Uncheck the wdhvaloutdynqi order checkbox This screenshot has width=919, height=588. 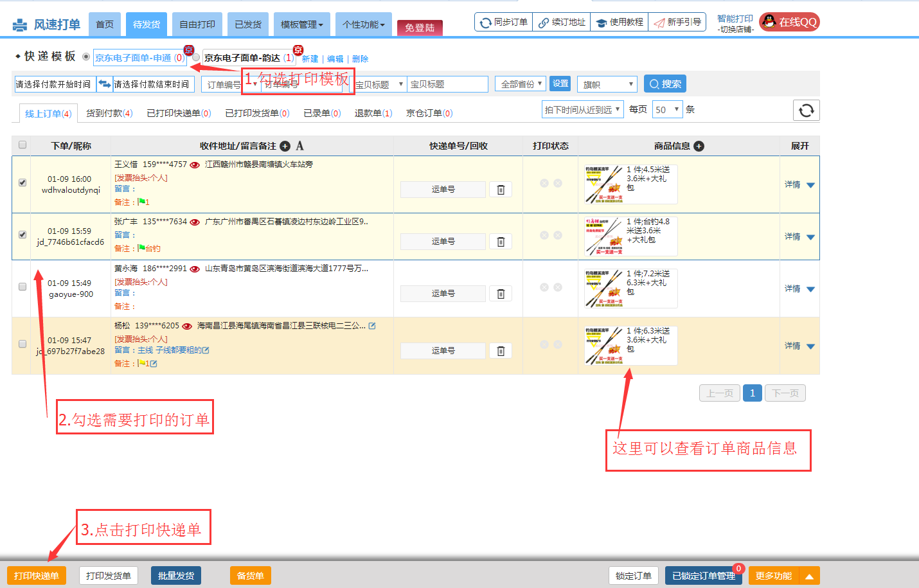click(22, 183)
